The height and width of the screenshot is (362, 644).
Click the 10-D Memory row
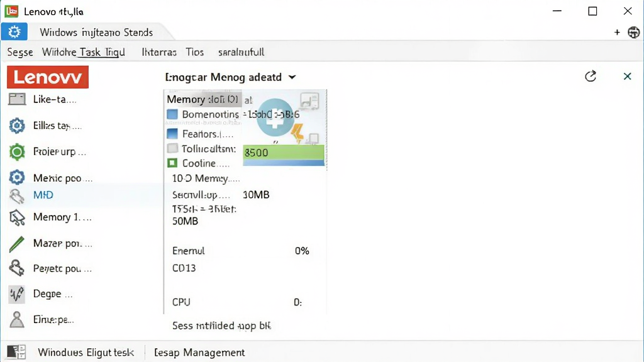(x=206, y=178)
